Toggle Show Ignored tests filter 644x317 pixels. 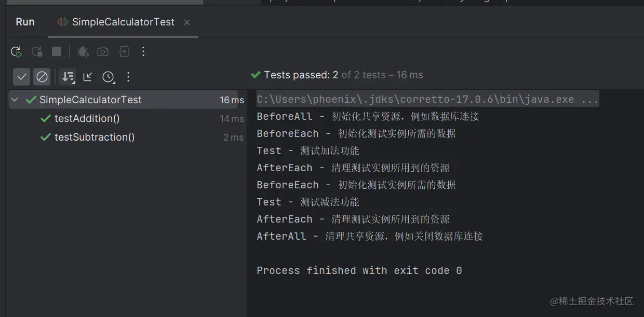coord(42,77)
